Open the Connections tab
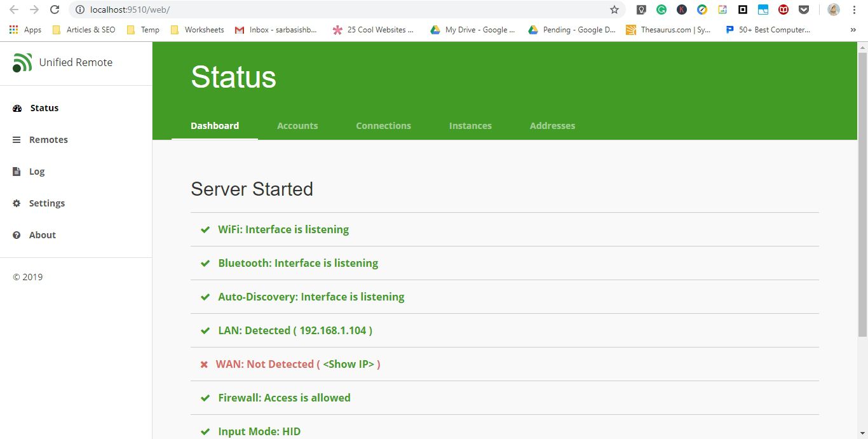The width and height of the screenshot is (868, 439). 383,125
